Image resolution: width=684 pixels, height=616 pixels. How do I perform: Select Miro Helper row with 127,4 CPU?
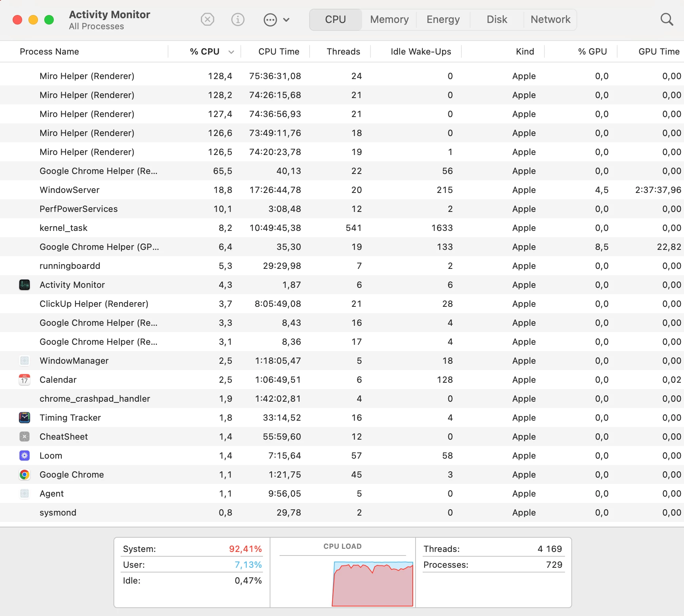pos(342,114)
